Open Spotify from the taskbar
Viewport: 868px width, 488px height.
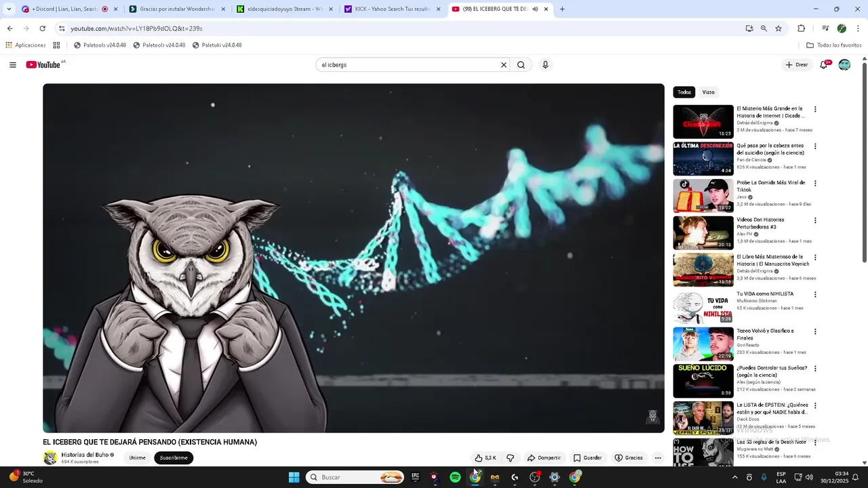click(455, 477)
